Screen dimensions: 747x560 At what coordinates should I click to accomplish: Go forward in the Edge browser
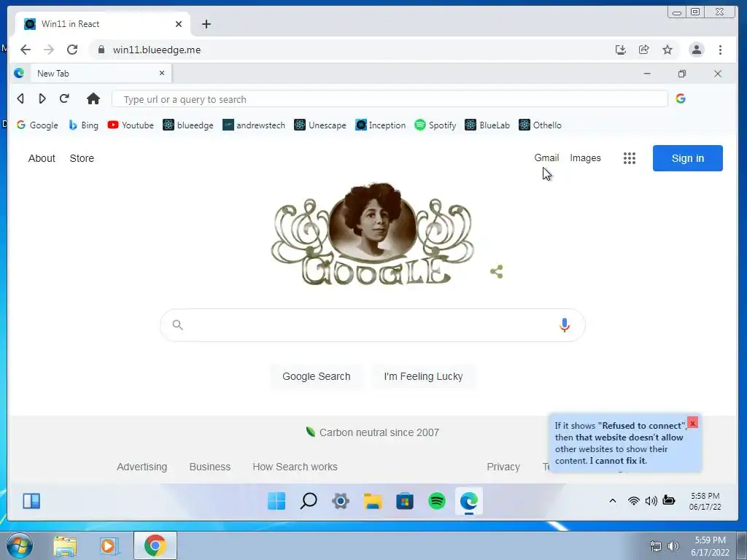(x=42, y=98)
